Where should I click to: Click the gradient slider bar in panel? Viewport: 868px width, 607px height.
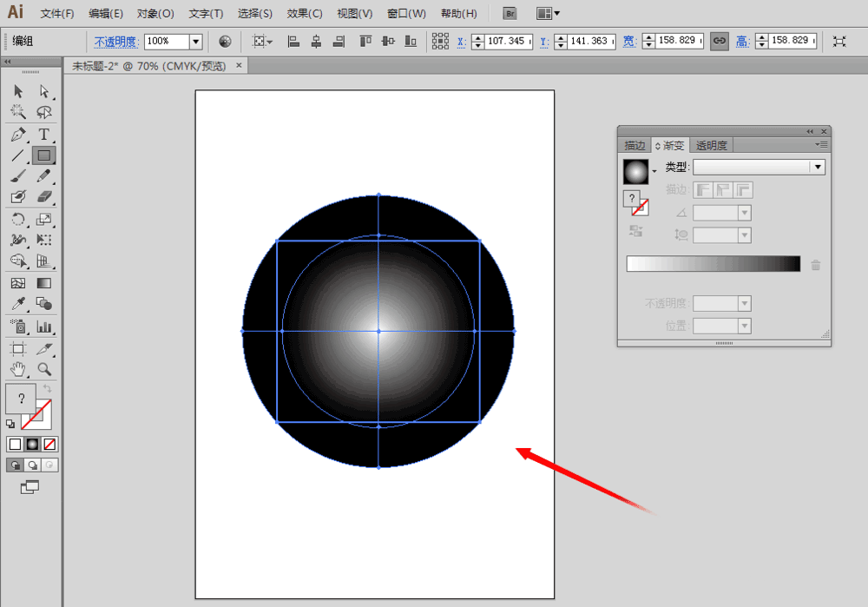click(713, 264)
